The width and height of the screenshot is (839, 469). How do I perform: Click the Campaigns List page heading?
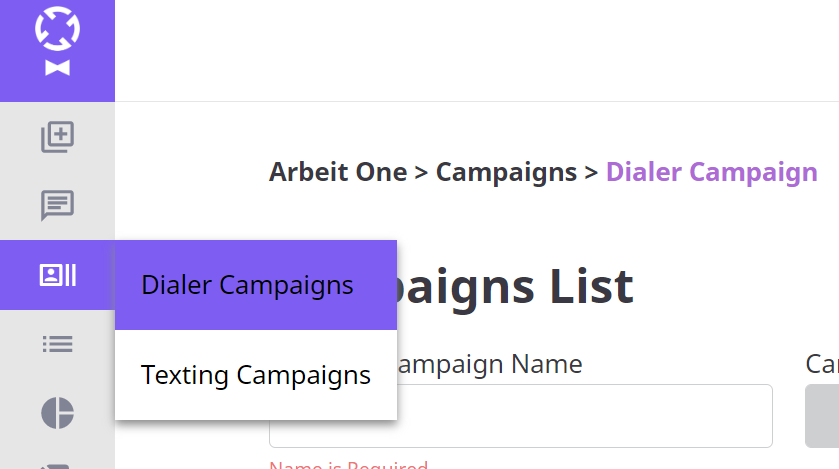(515, 287)
